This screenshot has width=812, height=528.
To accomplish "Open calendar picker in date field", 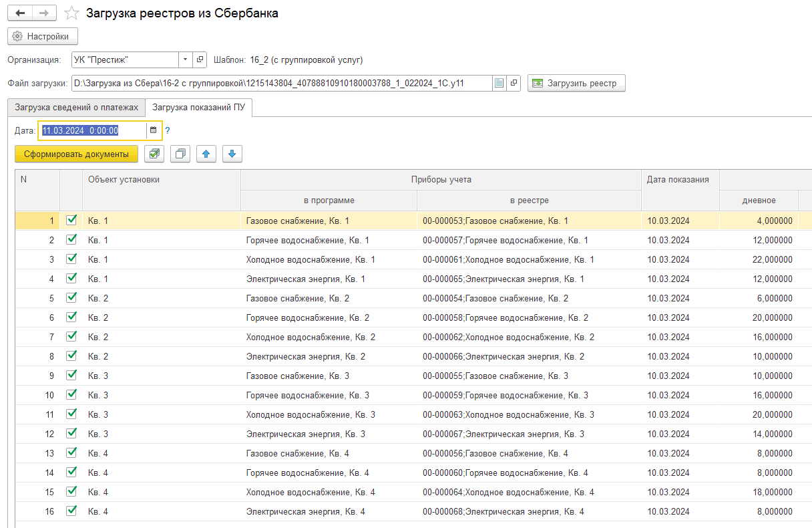I will tap(153, 130).
